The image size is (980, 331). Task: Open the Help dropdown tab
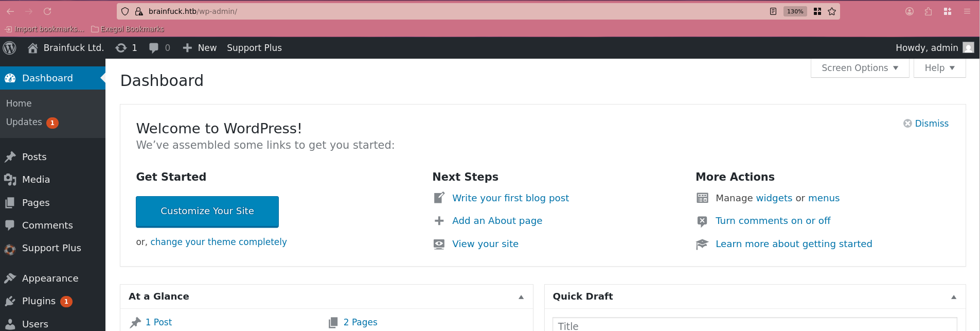[x=939, y=68]
